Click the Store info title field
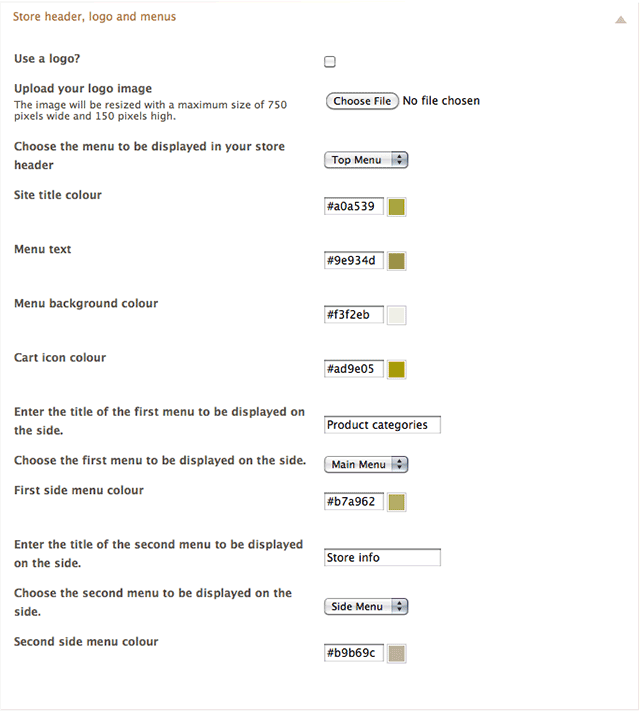640x711 pixels. (382, 557)
